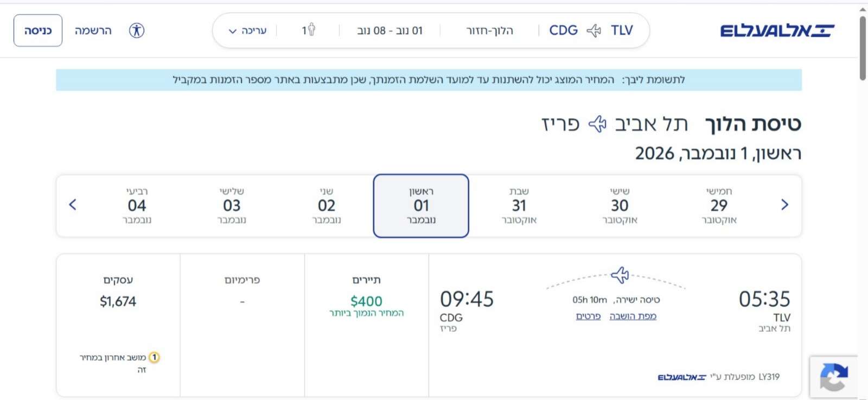The height and width of the screenshot is (400, 868).
Task: Open the מפת הושבה seat map link
Action: (633, 316)
